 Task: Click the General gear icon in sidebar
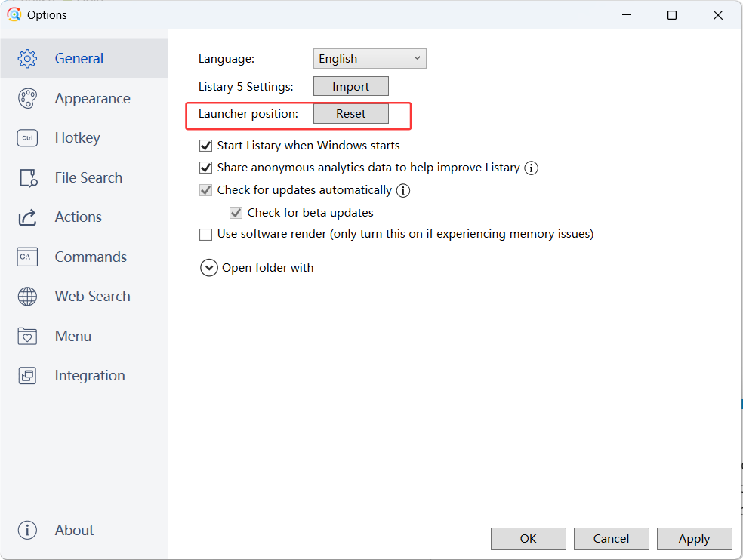click(27, 59)
